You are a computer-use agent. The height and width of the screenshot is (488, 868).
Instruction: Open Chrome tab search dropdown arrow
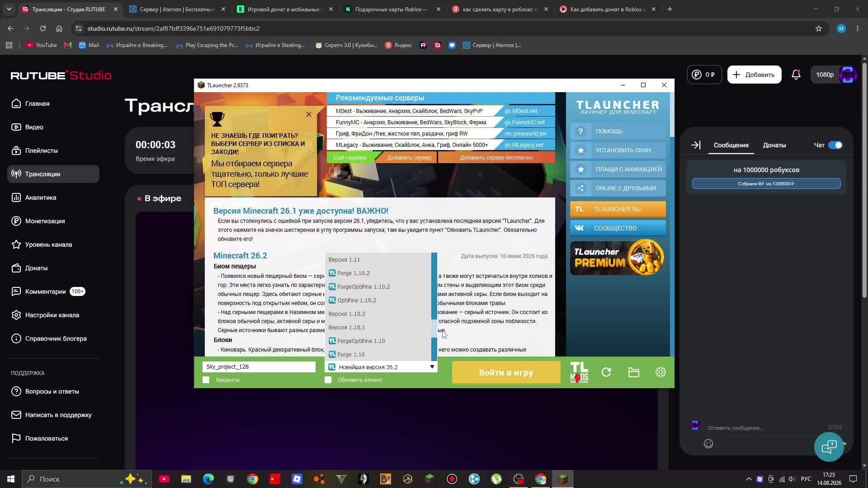(x=9, y=9)
